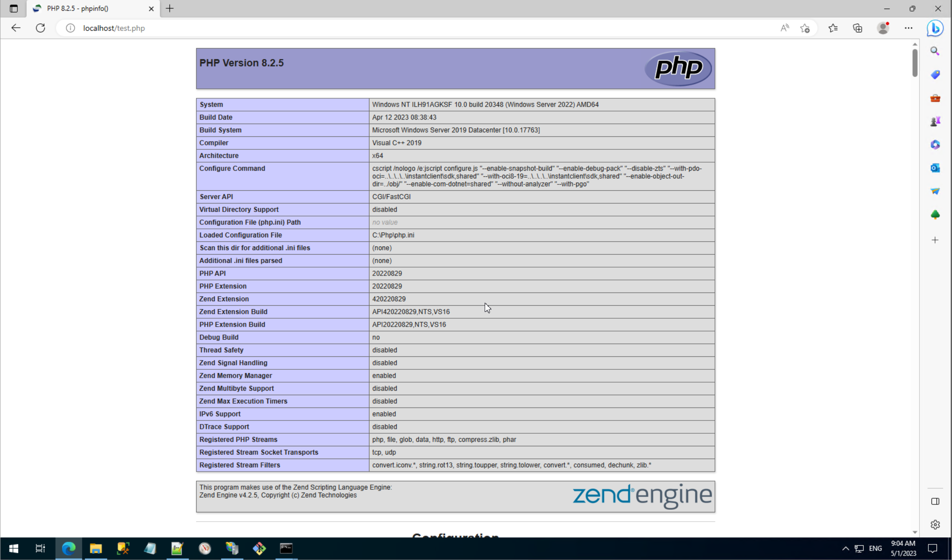This screenshot has width=952, height=560.
Task: Open Outlook icon in Edge sidebar
Action: [935, 168]
